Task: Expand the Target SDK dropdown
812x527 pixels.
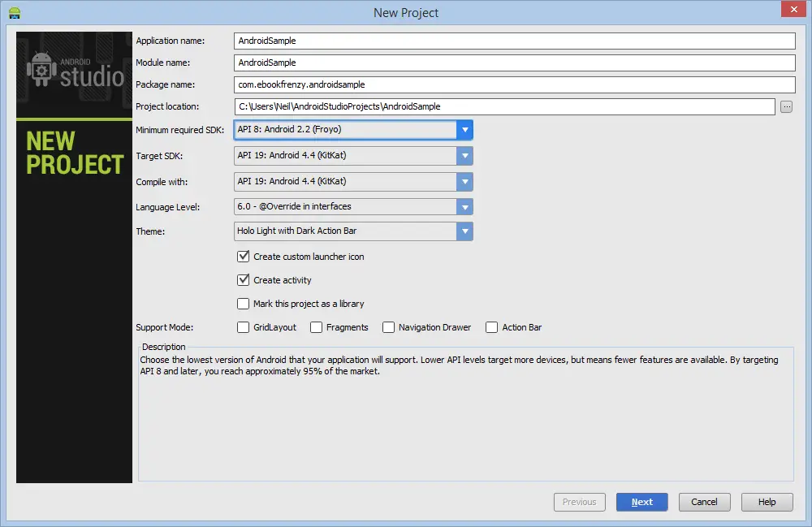Action: (464, 156)
